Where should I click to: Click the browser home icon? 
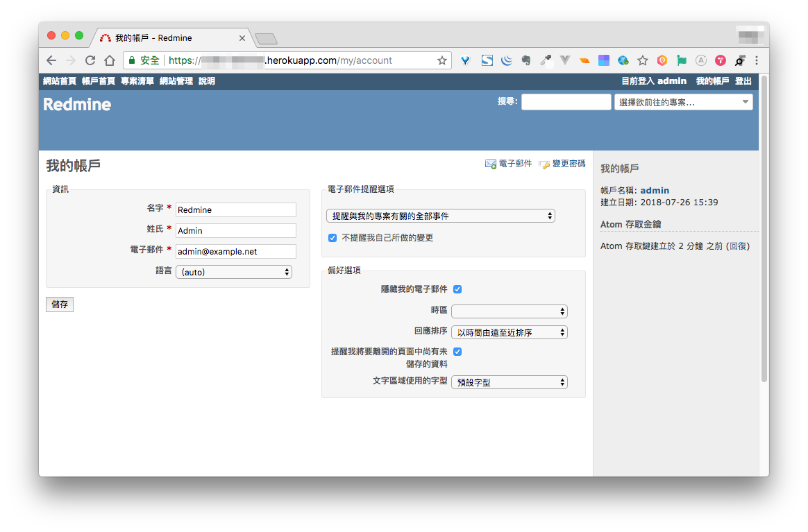coord(110,60)
